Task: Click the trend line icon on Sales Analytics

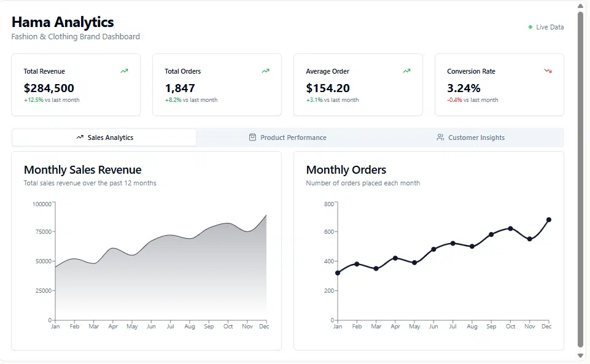Action: (x=80, y=137)
